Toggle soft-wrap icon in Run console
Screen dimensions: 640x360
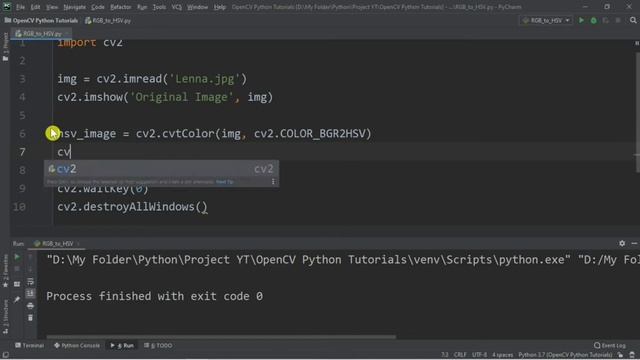(30, 281)
